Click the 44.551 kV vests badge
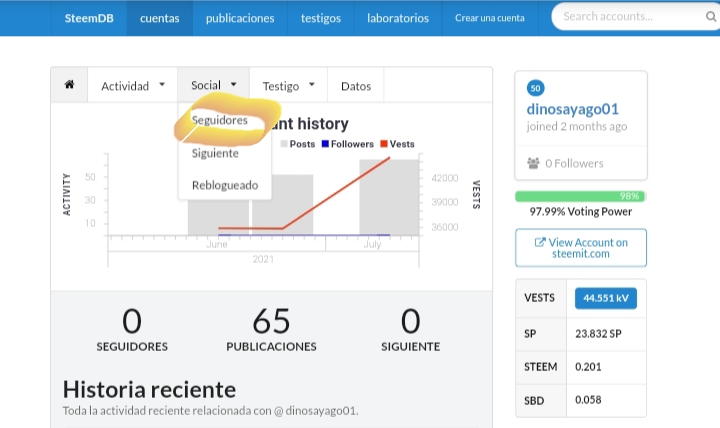The height and width of the screenshot is (428, 720). 606,298
